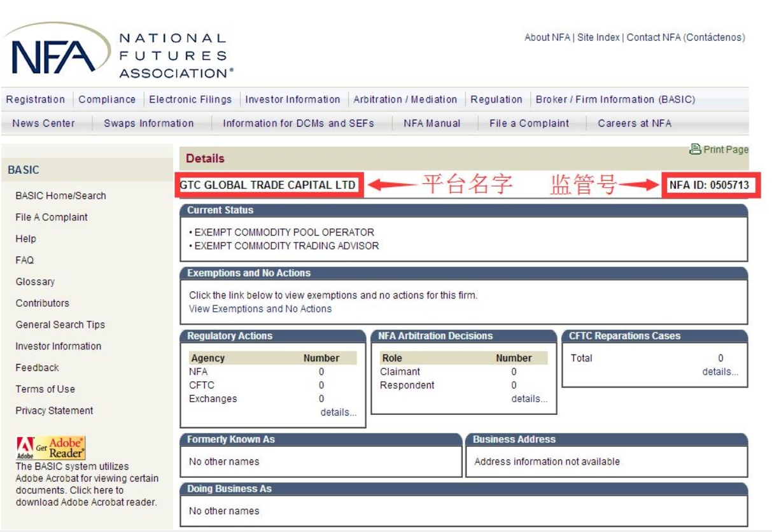772x532 pixels.
Task: Open Feedback in the sidebar
Action: (x=37, y=368)
